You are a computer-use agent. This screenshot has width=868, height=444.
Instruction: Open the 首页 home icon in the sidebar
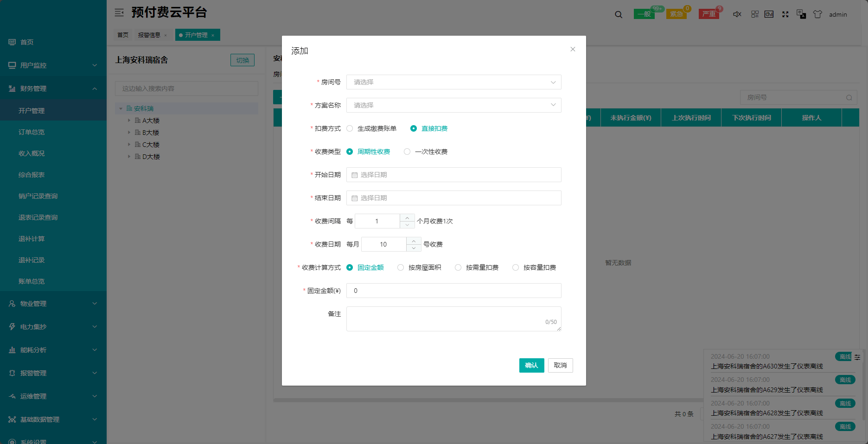12,42
